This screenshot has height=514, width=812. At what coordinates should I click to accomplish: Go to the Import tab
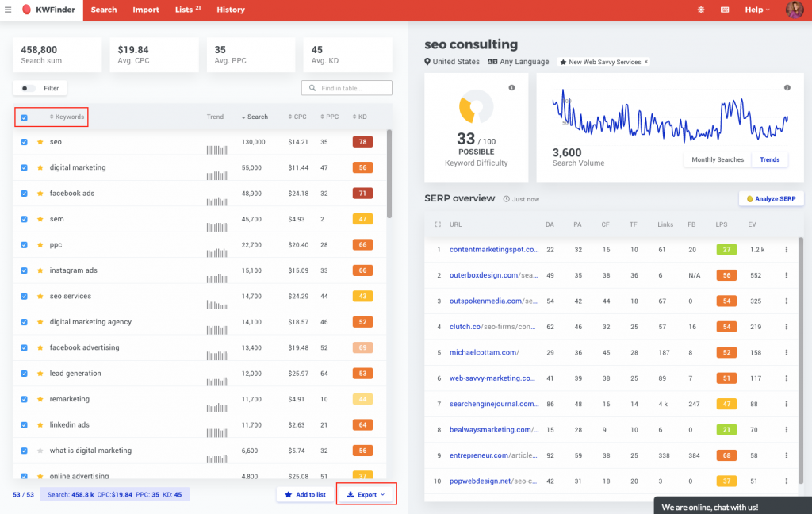[x=146, y=10]
